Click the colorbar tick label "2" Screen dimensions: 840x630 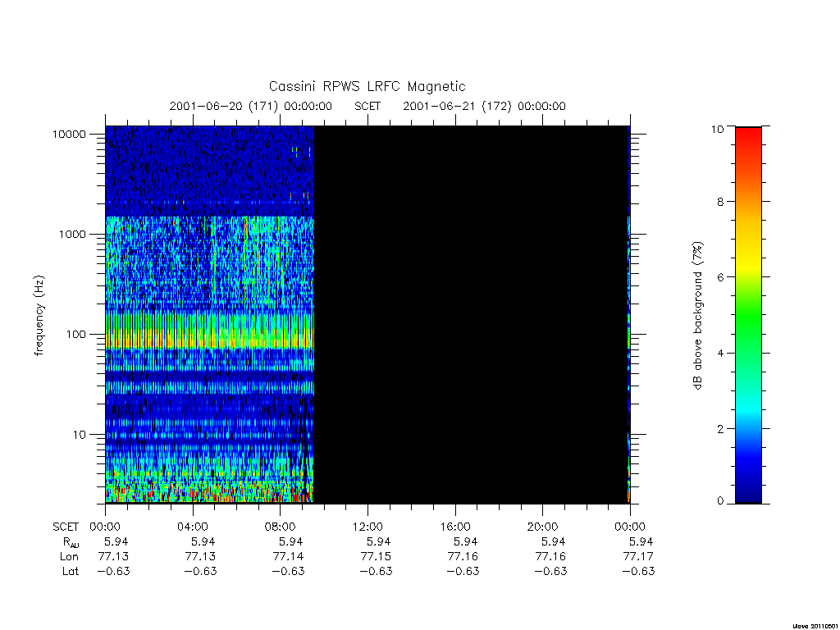(x=720, y=428)
